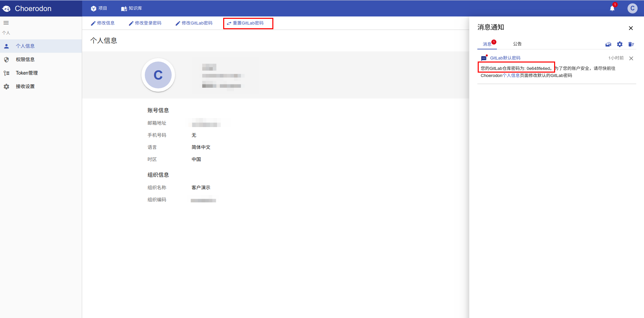Screen dimensions: 644x318
Task: Click mark all messages as read icon
Action: click(x=608, y=44)
